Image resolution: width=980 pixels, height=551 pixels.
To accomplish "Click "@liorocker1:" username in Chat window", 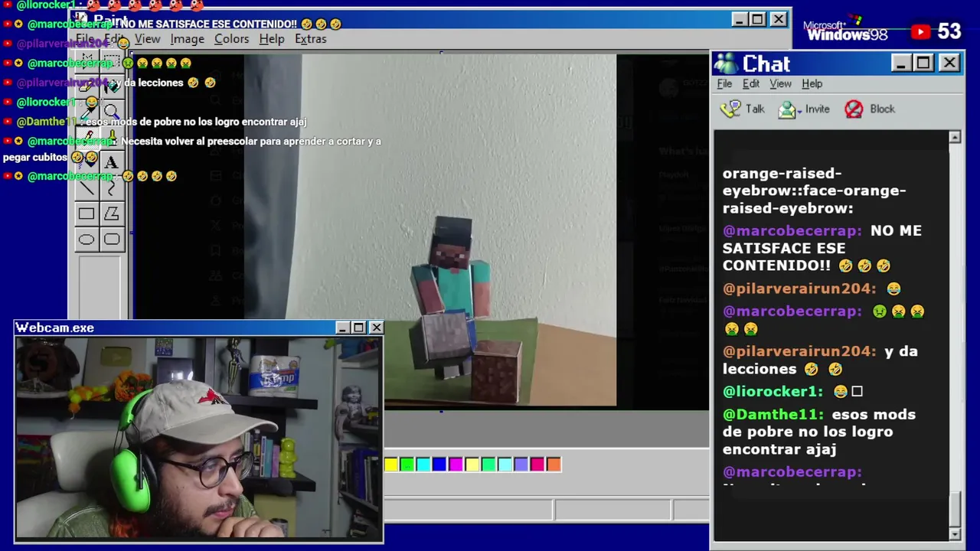I will click(x=773, y=391).
